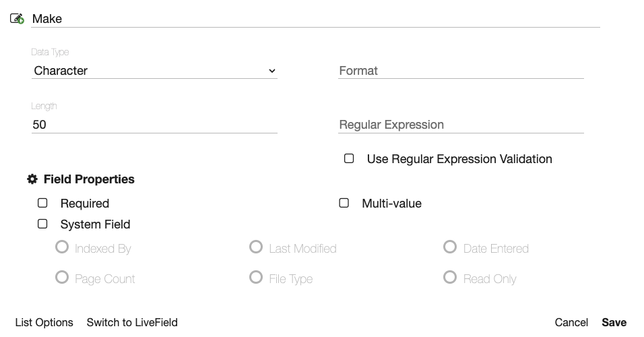The height and width of the screenshot is (337, 644).
Task: Select the Page Count radio button
Action: point(62,278)
